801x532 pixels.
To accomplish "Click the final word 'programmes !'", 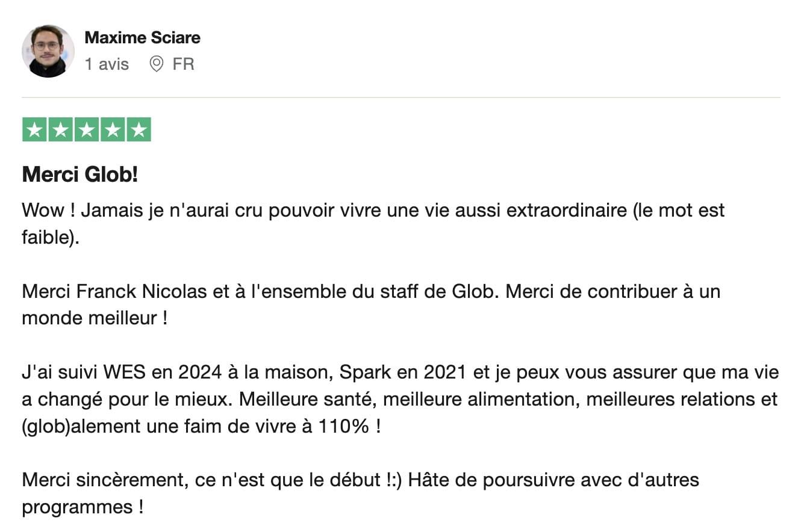I will (83, 507).
